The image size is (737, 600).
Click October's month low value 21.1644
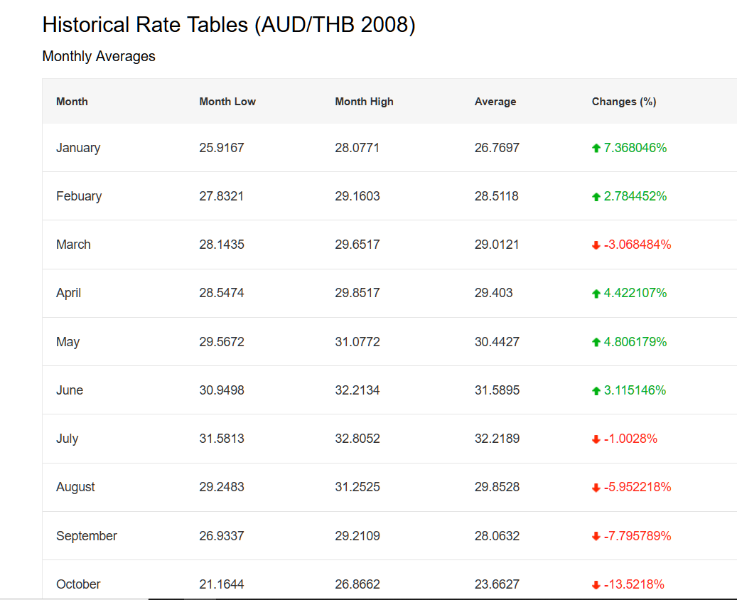(221, 584)
